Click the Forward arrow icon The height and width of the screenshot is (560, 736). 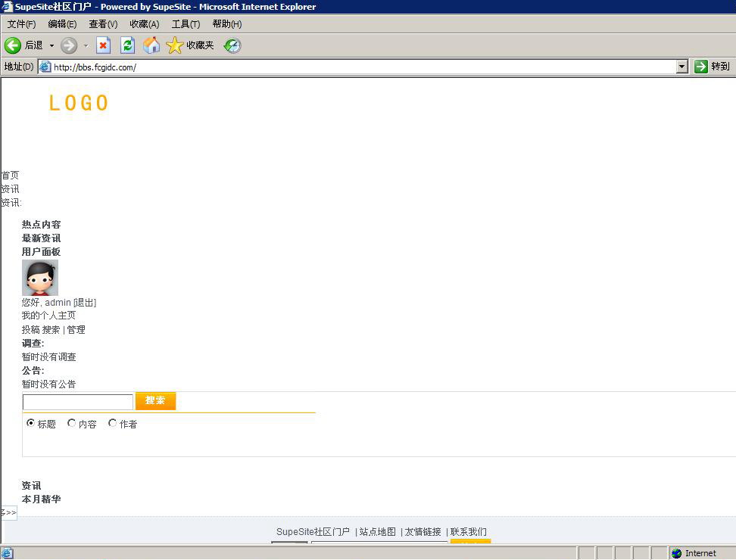69,45
